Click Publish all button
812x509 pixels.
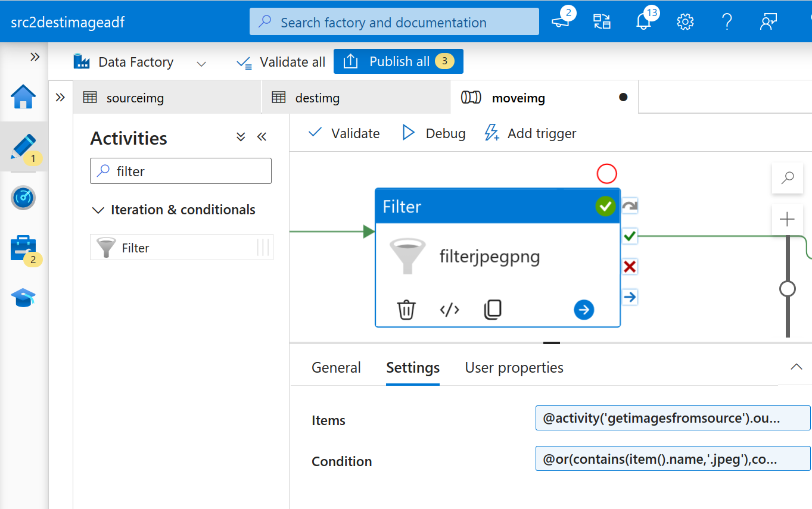[x=399, y=61]
